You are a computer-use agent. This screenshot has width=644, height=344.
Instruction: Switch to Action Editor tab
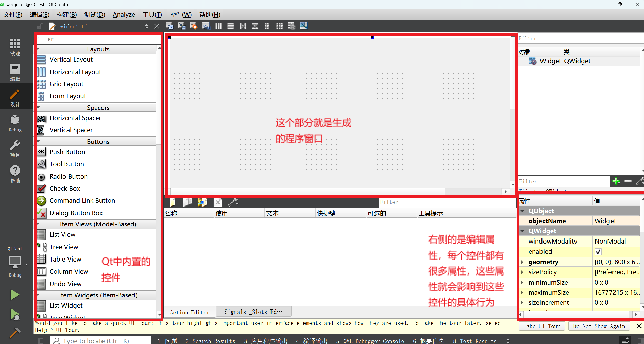(x=189, y=312)
